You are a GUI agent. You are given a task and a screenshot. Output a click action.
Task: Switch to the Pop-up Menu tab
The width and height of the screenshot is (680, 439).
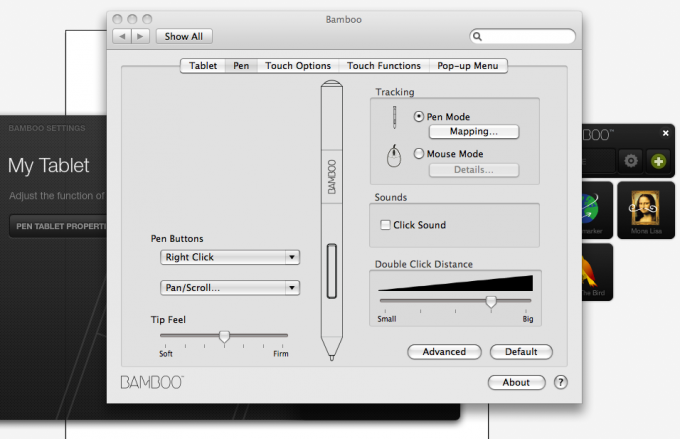(x=468, y=66)
